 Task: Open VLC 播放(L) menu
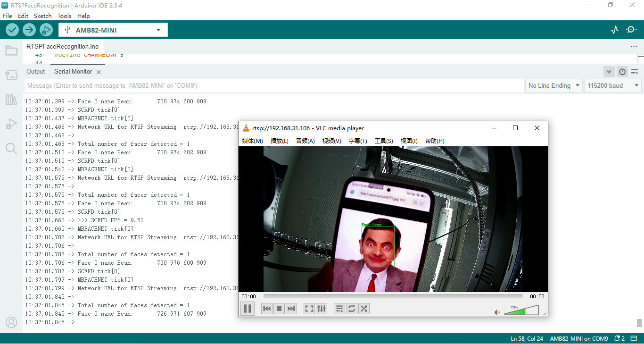pyautogui.click(x=280, y=141)
